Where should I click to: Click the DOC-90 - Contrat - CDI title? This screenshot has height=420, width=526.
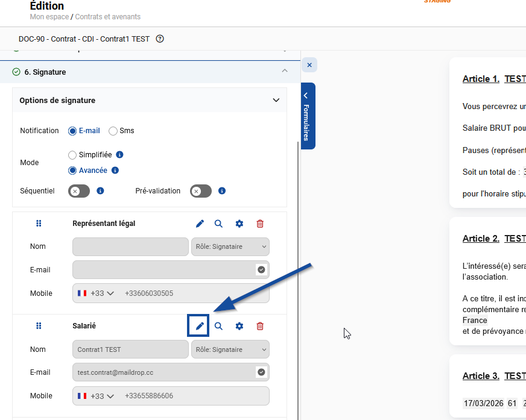coord(84,39)
